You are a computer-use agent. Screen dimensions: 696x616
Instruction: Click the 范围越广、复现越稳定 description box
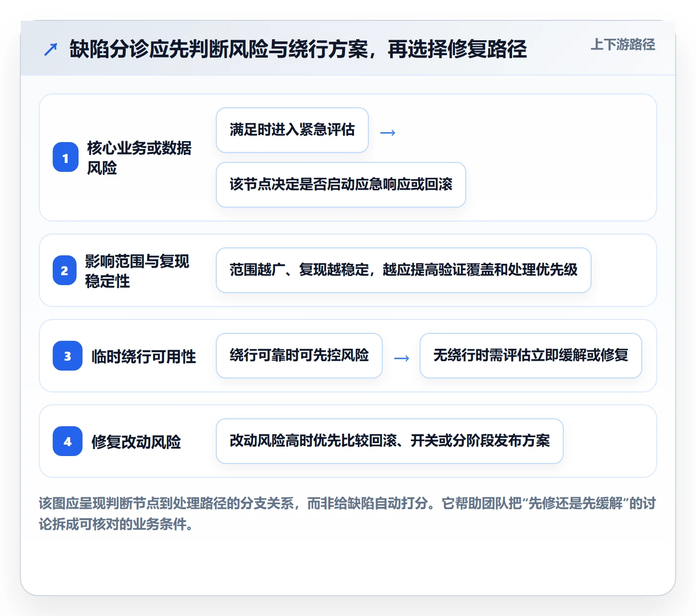click(x=404, y=270)
